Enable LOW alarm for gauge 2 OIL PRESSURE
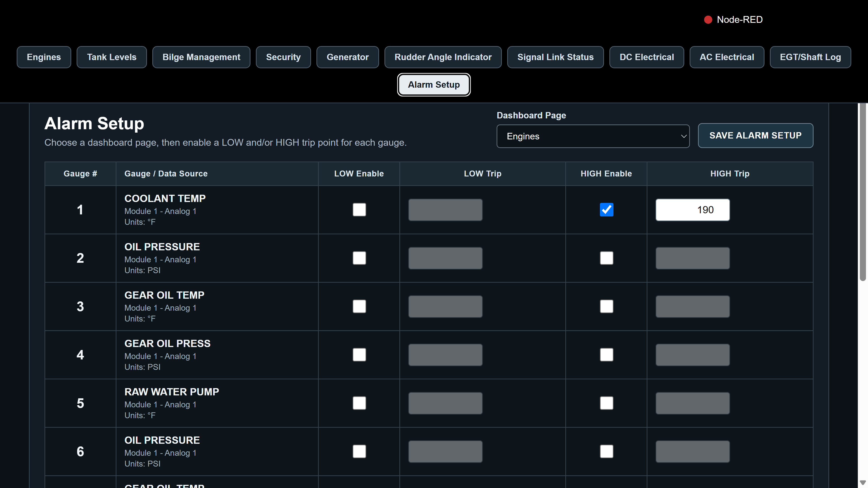Screen dimensions: 868x488 point(359,258)
